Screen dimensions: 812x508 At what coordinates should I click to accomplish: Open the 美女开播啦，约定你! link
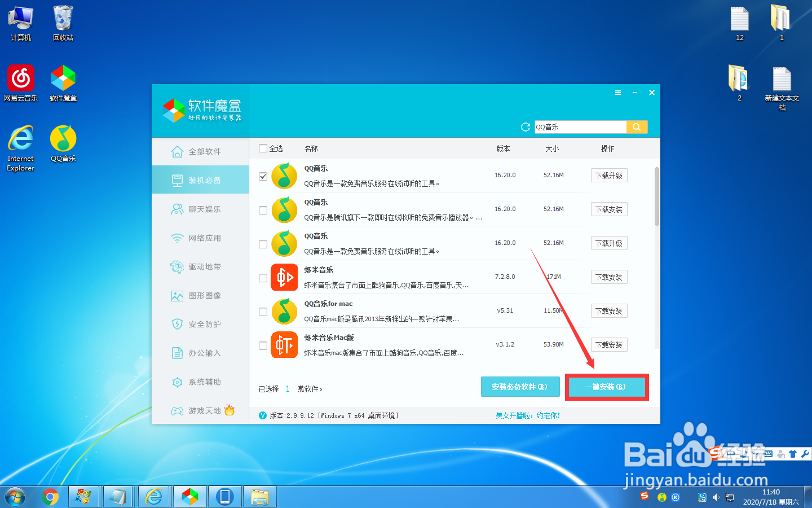click(x=528, y=415)
